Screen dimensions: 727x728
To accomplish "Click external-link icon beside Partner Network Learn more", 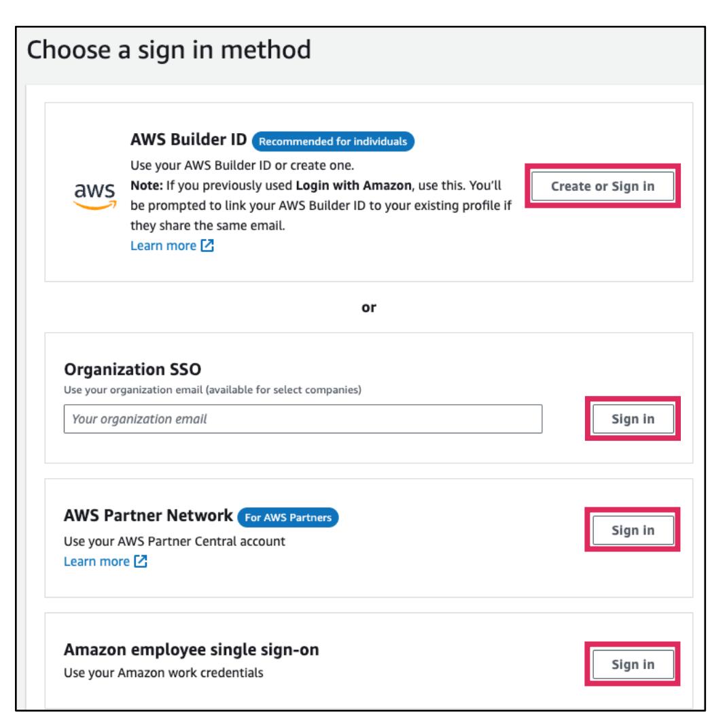I will 141,562.
